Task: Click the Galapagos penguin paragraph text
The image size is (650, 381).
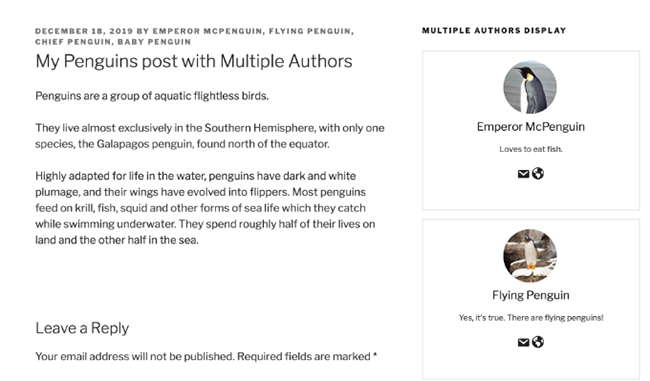Action: (210, 136)
